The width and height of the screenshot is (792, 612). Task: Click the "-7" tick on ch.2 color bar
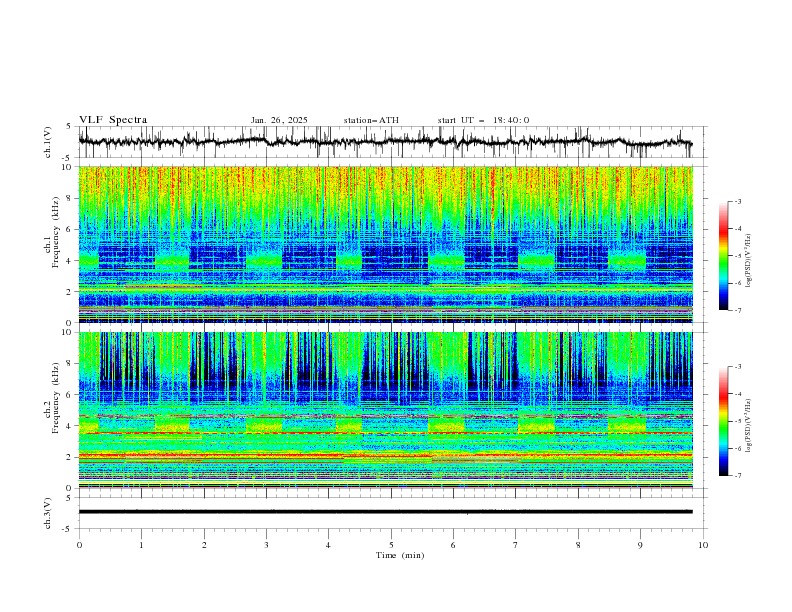point(738,476)
